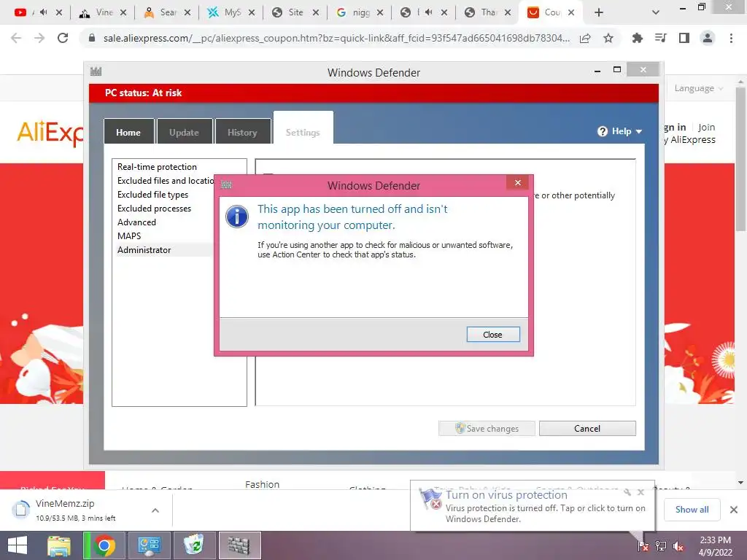Open the Chrome extensions puzzle icon
Image resolution: width=747 pixels, height=560 pixels.
pyautogui.click(x=638, y=38)
